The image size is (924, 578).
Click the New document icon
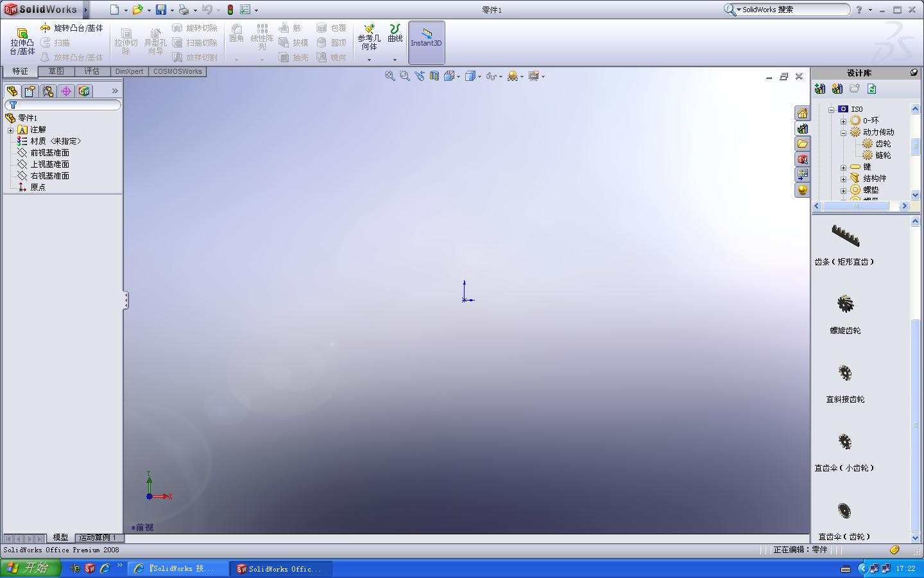[x=115, y=10]
